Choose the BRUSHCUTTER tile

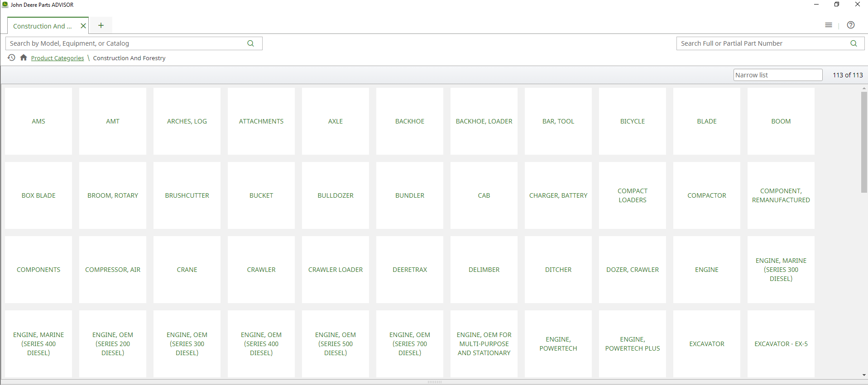187,195
